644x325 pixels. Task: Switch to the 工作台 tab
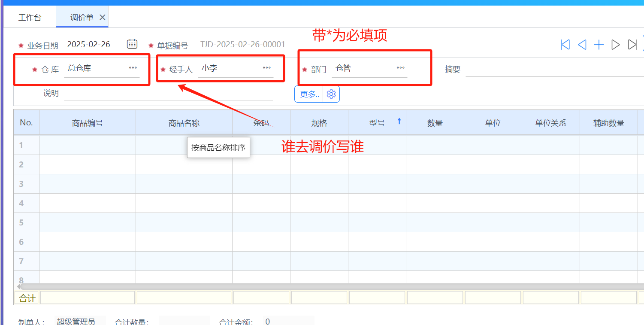coord(30,18)
